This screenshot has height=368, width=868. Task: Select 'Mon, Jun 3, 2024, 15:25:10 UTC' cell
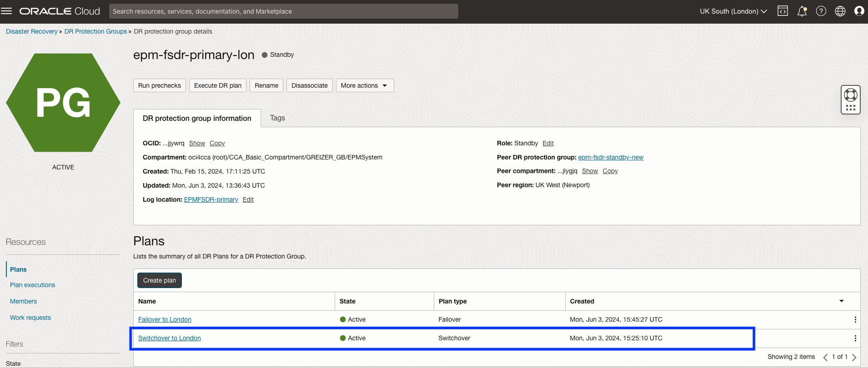point(616,338)
